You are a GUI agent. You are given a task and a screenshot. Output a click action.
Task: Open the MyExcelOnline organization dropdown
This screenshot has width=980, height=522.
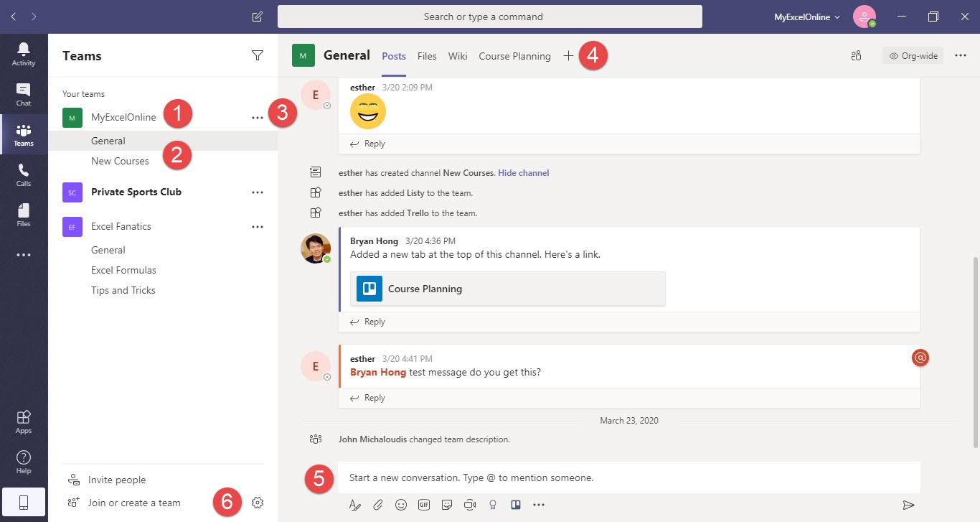coord(807,17)
